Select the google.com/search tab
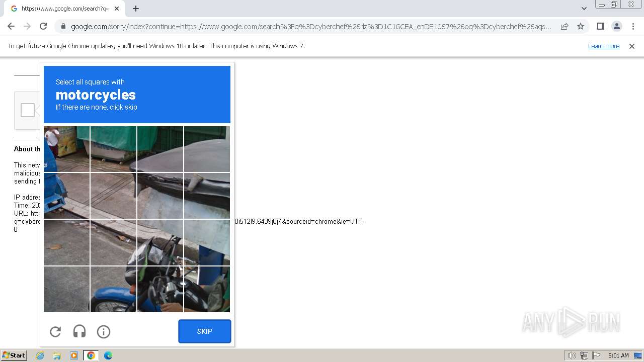 (x=64, y=9)
